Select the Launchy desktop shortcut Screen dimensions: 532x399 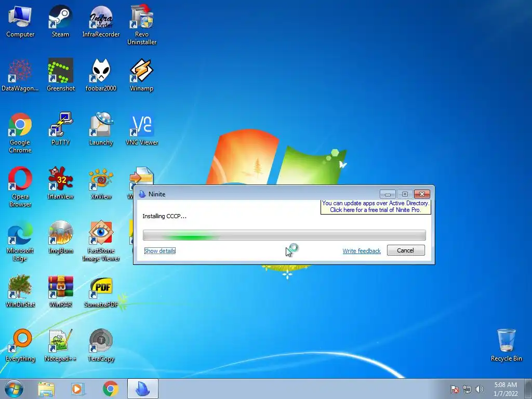coord(101,129)
